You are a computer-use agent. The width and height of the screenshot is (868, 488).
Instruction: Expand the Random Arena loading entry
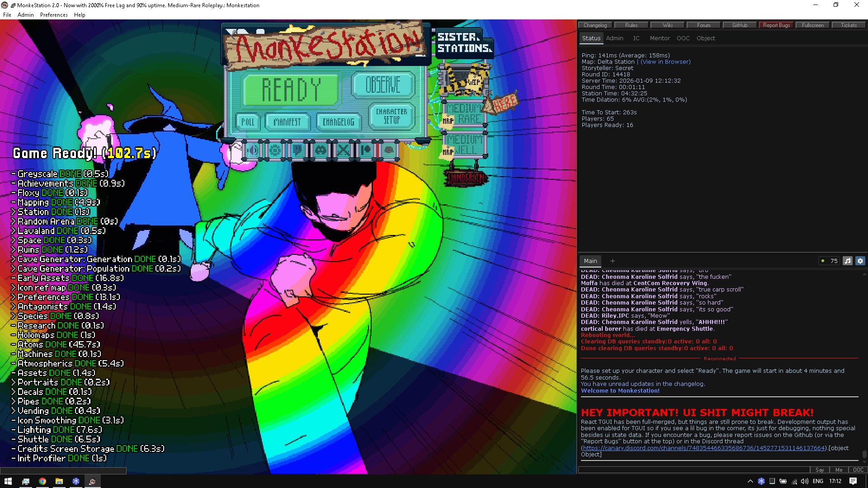click(14, 221)
